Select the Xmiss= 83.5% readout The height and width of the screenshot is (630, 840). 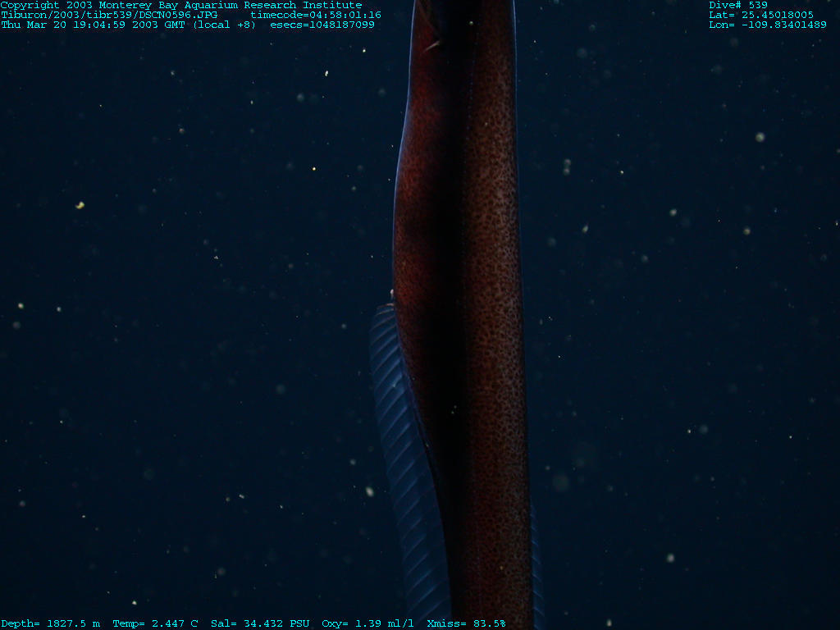tap(467, 623)
